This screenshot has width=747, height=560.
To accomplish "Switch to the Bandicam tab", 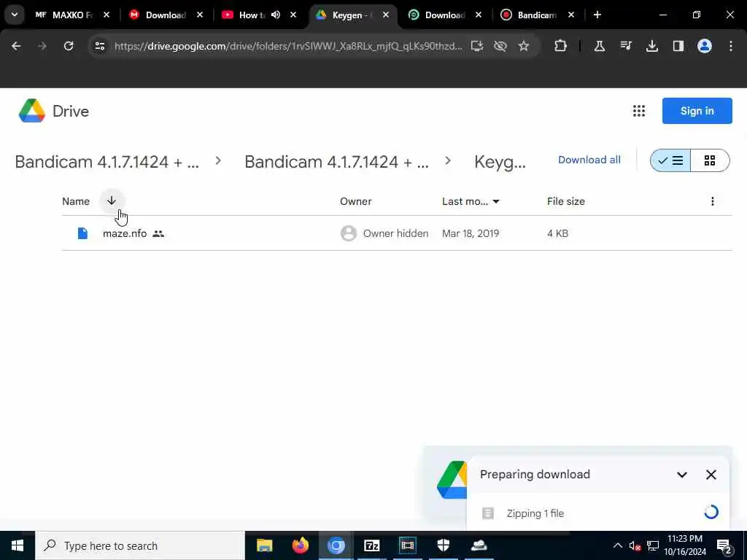I will coord(536,15).
